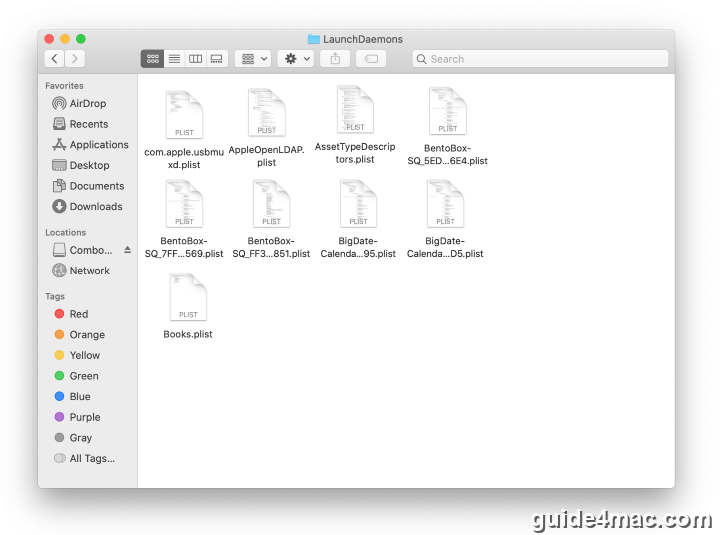Click the LaunchDaemons folder title icon

tap(314, 39)
